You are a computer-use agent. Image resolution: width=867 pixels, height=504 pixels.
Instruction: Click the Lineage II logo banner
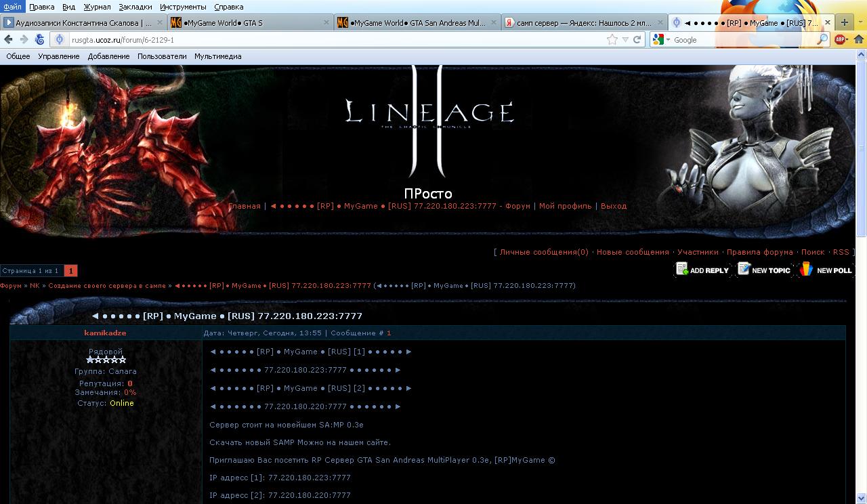coord(428,121)
